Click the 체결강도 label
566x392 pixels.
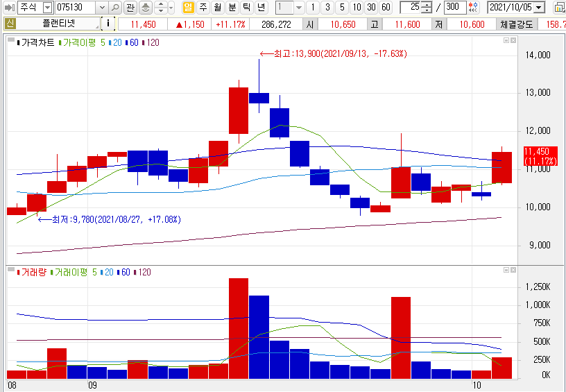(517, 24)
